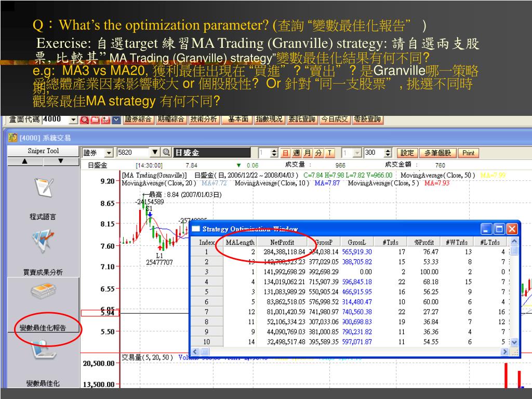Open the 證券 type dropdown
The width and height of the screenshot is (532, 399).
(x=109, y=153)
